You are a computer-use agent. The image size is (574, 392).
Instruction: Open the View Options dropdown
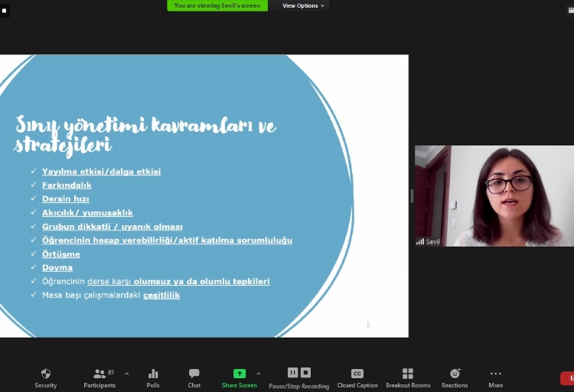point(303,5)
